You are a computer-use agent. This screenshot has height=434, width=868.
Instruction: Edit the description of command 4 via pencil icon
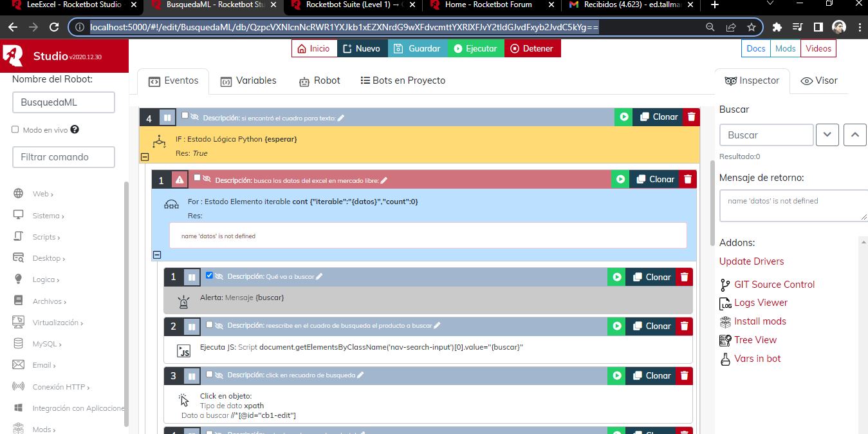(341, 117)
